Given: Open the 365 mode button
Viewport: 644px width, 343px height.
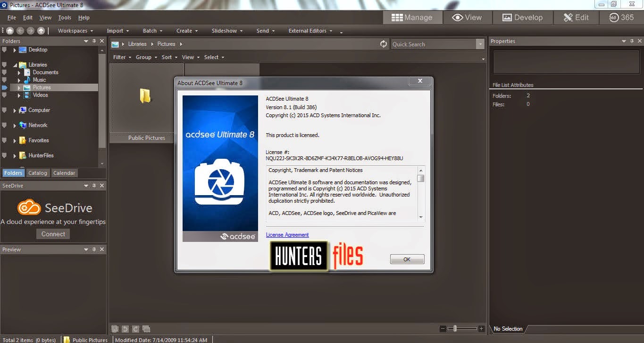Looking at the screenshot, I should 621,17.
